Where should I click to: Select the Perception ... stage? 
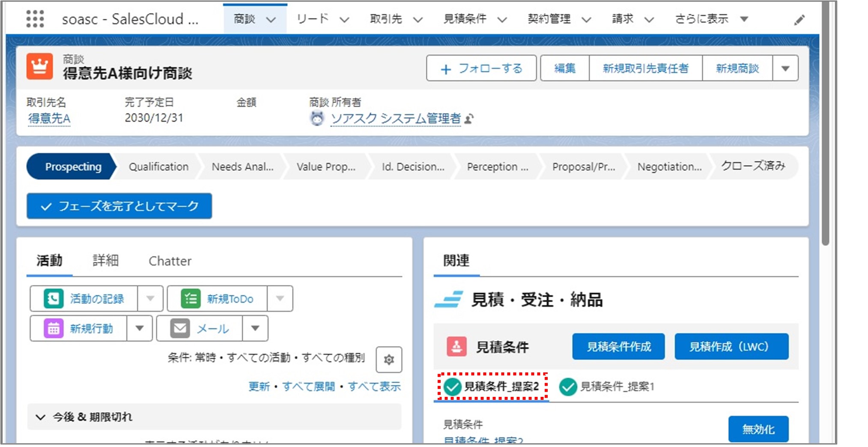click(498, 166)
